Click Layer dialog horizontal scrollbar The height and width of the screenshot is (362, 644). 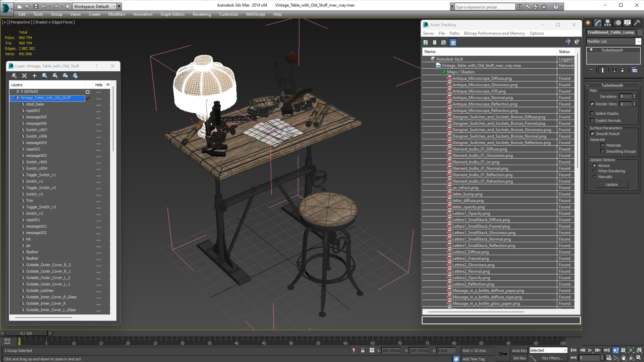coord(44,318)
